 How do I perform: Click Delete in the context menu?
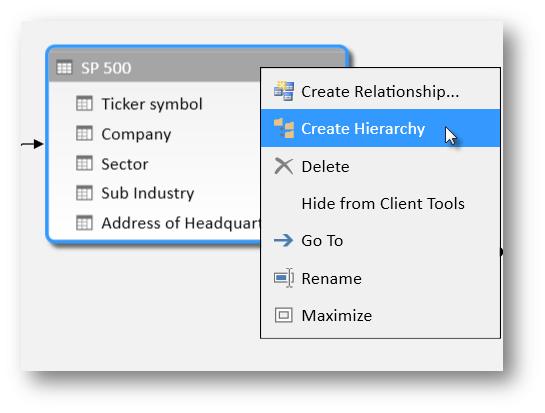(x=380, y=167)
